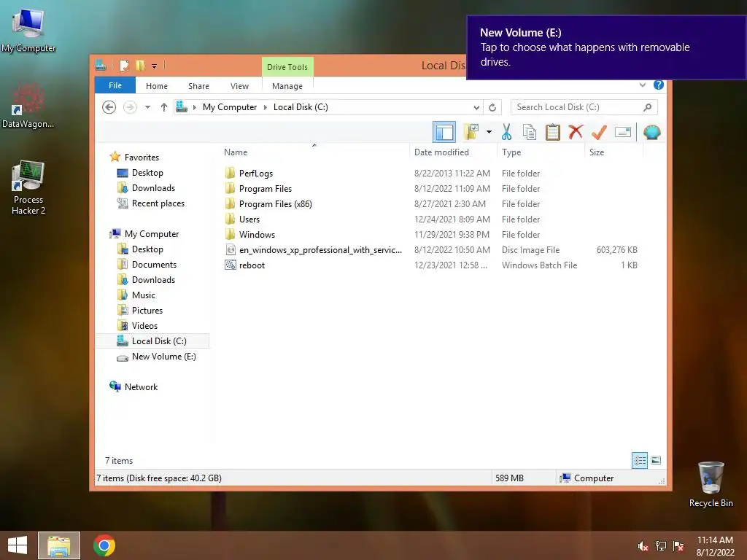Click the folder options toolbar icon

tap(471, 132)
